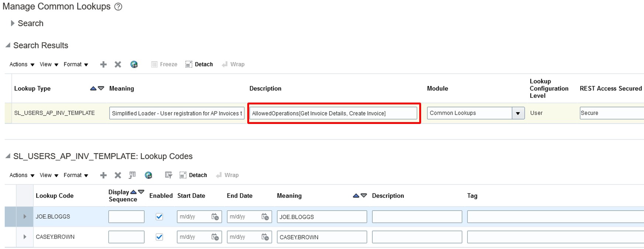
Task: Add new lookup code with plus icon
Action: coord(103,175)
